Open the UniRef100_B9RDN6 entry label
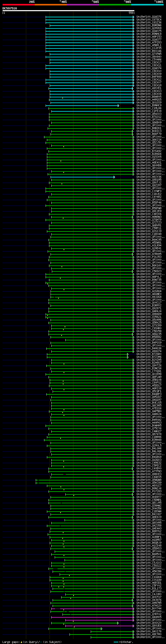This screenshot has height=644, width=166. (x=149, y=25)
